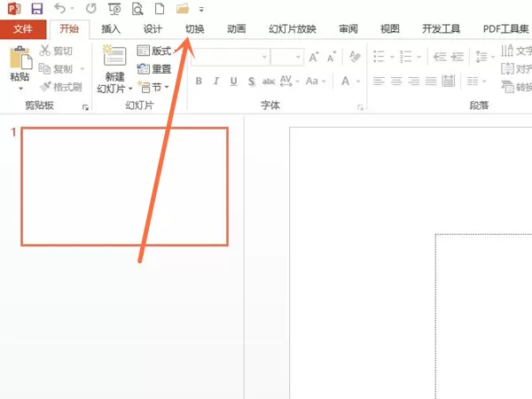This screenshot has width=532, height=399.
Task: Increase list indent level
Action: pyautogui.click(x=458, y=57)
